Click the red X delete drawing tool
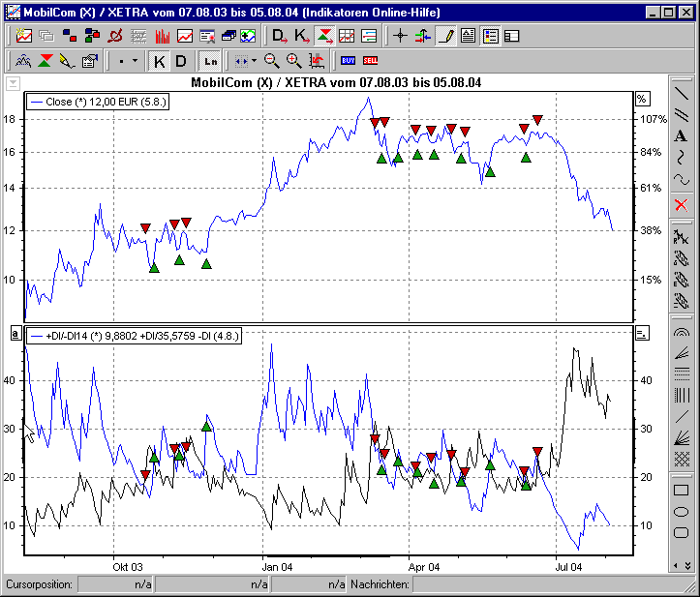This screenshot has width=700, height=597. pos(682,204)
